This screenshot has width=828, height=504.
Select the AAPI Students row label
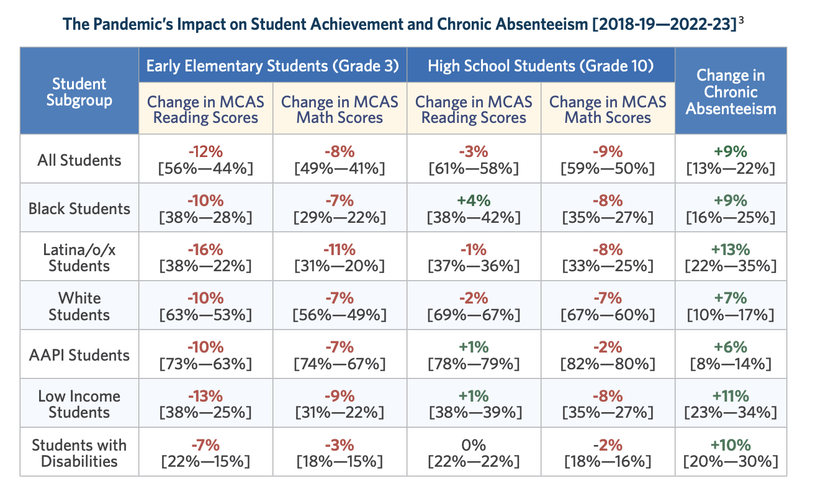(79, 354)
